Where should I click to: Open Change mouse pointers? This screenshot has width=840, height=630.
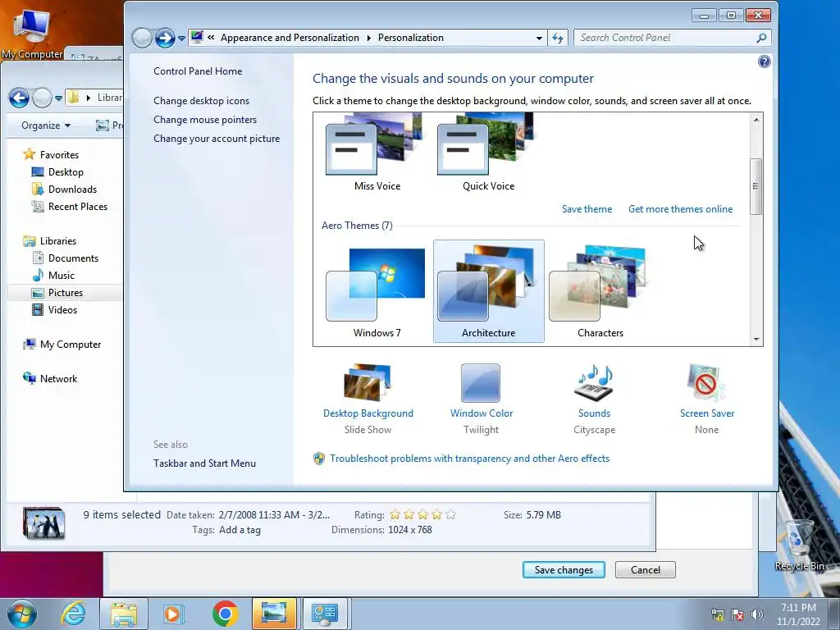pos(205,120)
